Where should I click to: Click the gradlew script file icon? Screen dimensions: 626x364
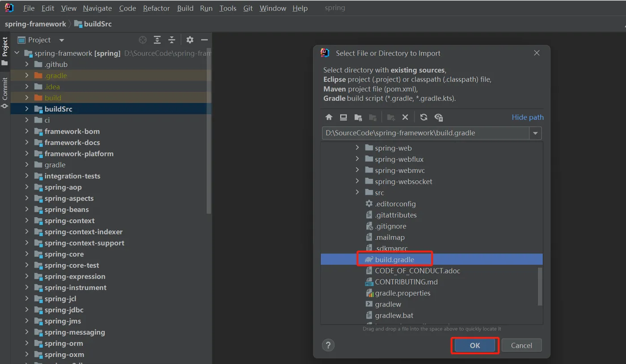pyautogui.click(x=369, y=304)
